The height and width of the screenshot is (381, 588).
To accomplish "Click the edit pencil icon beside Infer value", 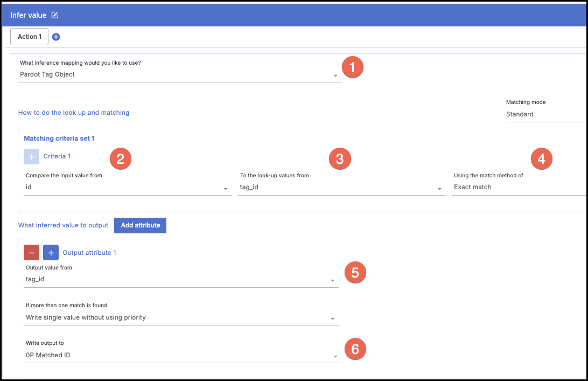I will pos(54,15).
